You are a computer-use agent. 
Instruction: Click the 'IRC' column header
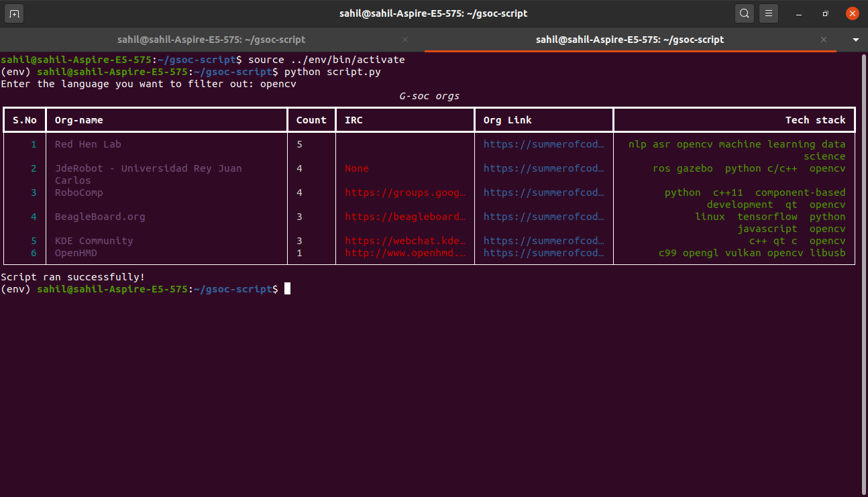point(354,120)
